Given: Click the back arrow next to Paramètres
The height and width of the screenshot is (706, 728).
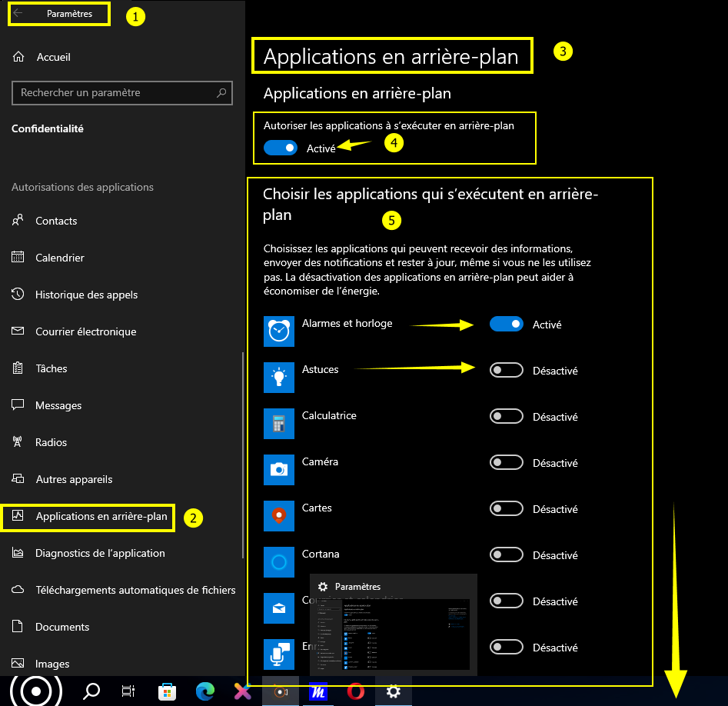Looking at the screenshot, I should pyautogui.click(x=18, y=13).
